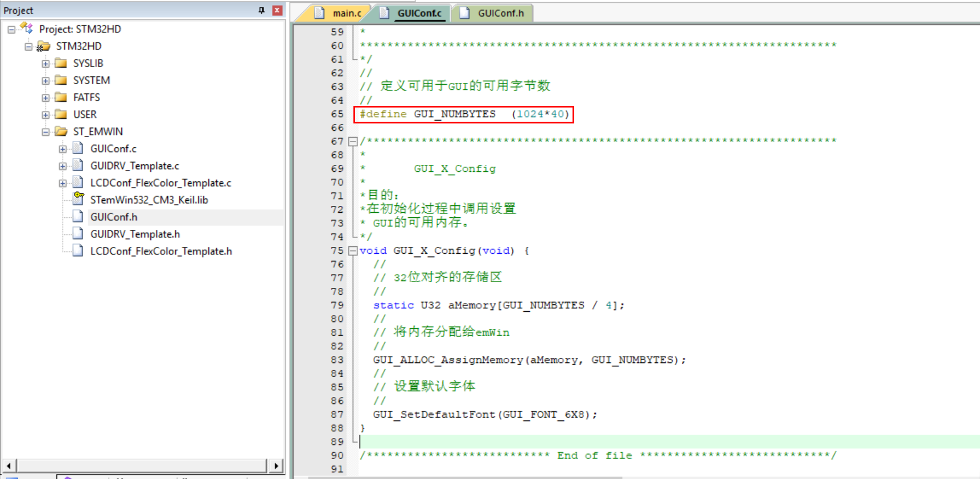Expand GUIConf.c file dependencies
Viewport: 980px width, 479px height.
[63, 149]
